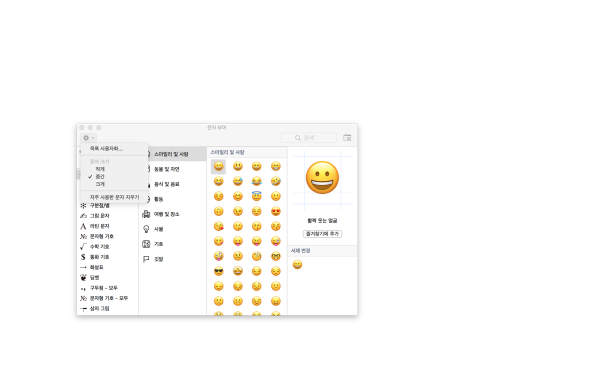Select the 상자 그림 box-drawing icon
The image size is (600, 375).
[x=83, y=309]
